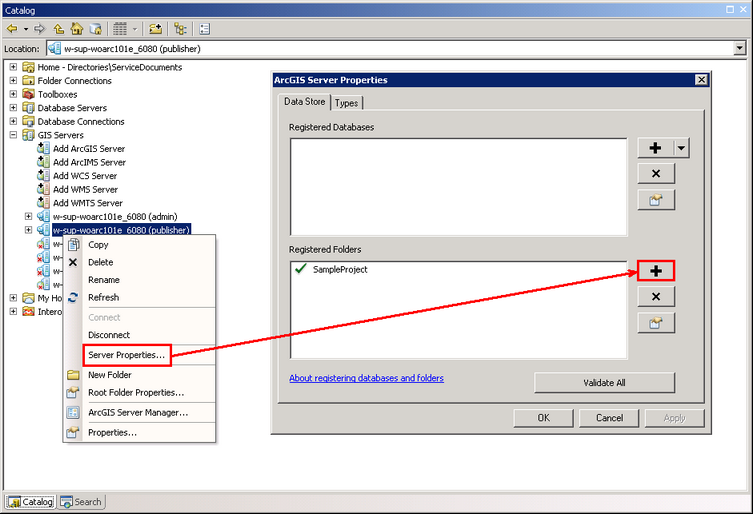The width and height of the screenshot is (753, 514).
Task: Switch to the Search tab at bottom
Action: [81, 502]
